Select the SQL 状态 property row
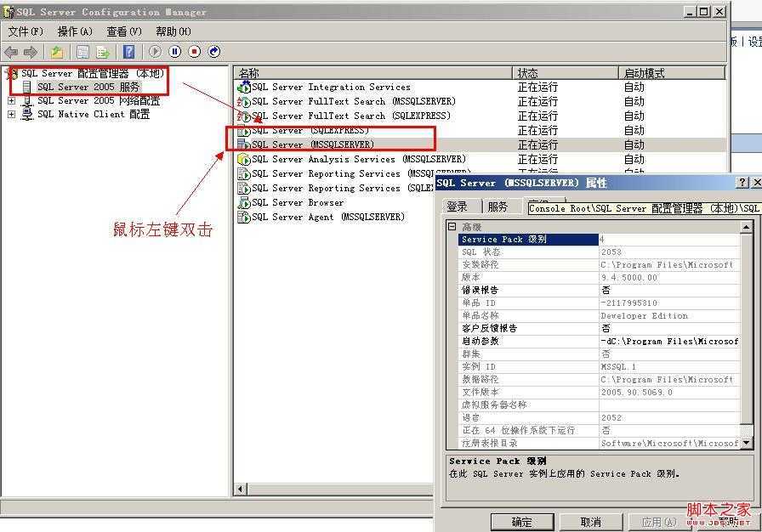 pyautogui.click(x=599, y=252)
